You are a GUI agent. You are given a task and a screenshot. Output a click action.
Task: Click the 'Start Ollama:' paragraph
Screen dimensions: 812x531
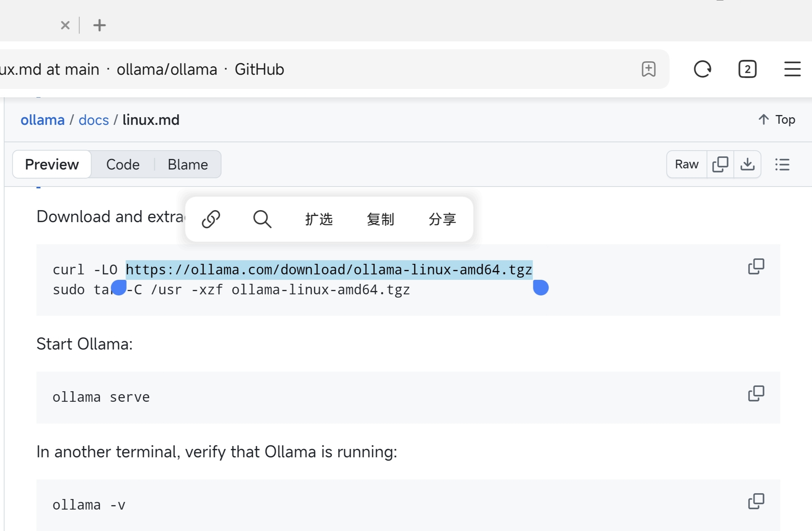pos(85,344)
